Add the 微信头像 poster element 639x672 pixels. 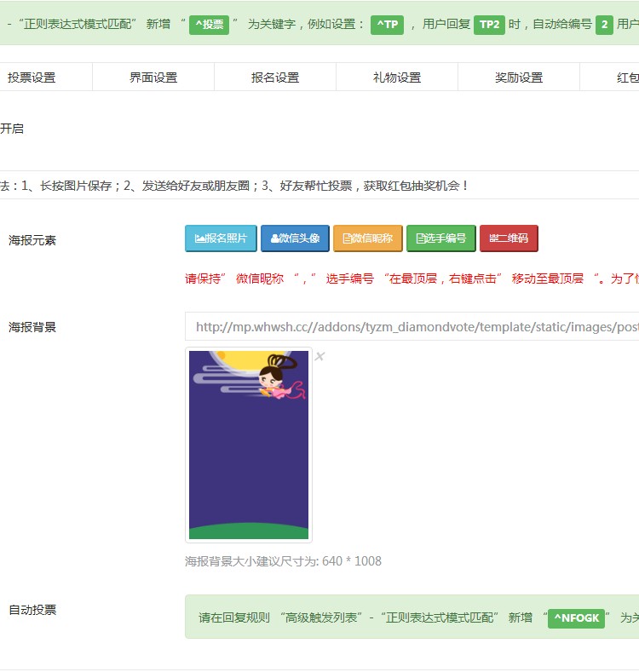pos(295,238)
